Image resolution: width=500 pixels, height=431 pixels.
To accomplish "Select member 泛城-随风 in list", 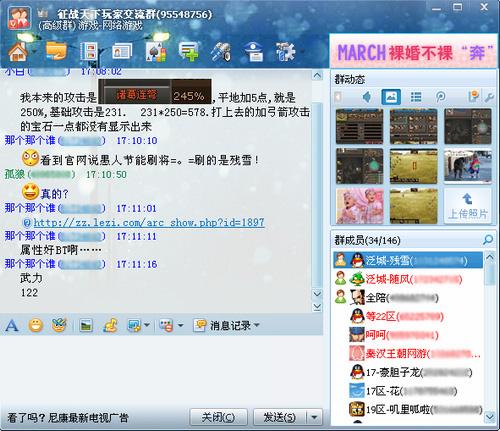I will (x=408, y=279).
